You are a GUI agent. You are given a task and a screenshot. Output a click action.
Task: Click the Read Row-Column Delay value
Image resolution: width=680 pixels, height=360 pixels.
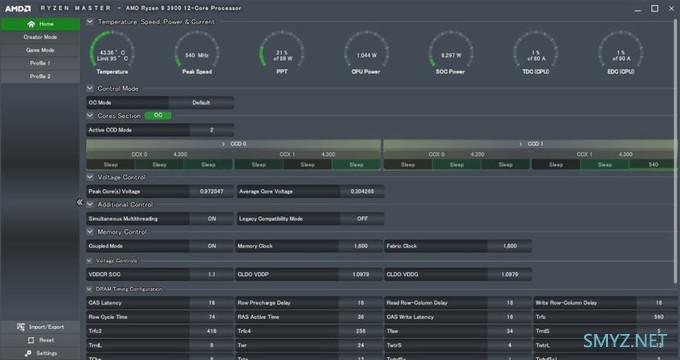point(510,303)
